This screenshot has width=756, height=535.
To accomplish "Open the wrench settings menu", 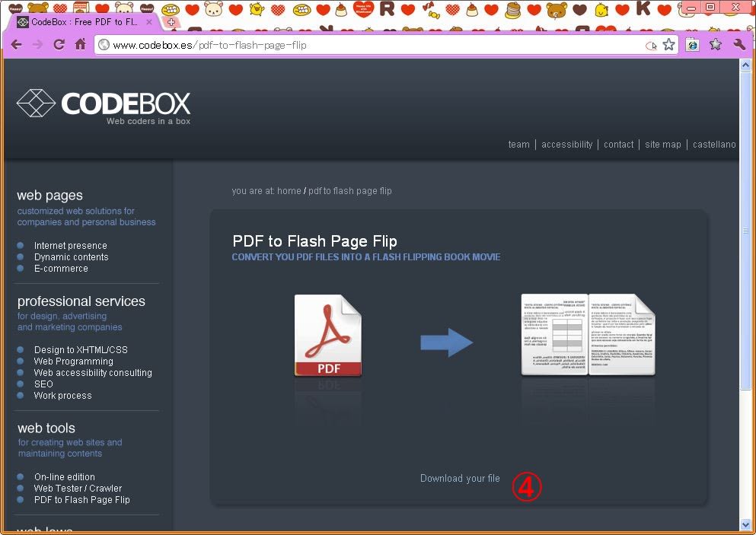I will [x=739, y=44].
